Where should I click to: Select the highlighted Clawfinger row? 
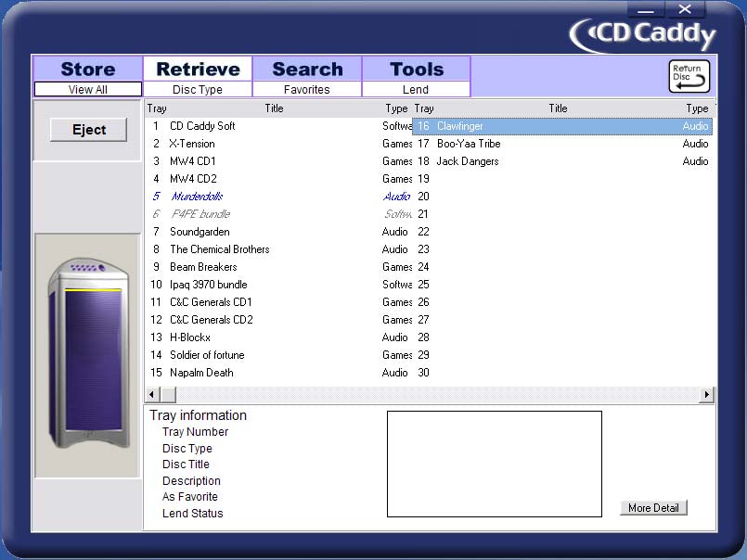pos(562,126)
